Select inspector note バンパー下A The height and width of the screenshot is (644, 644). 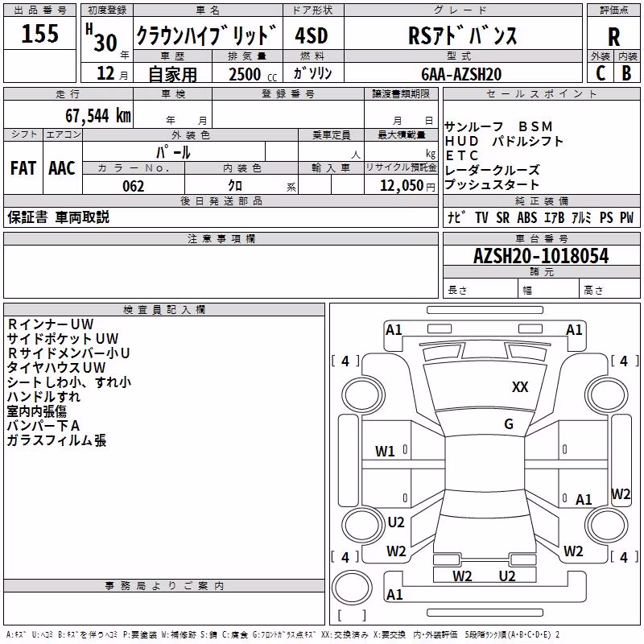coord(43,426)
